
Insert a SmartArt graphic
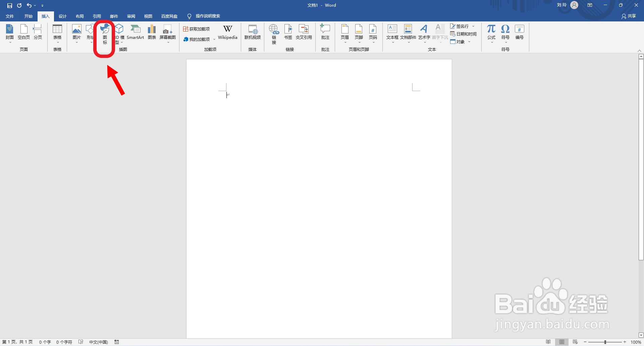135,32
